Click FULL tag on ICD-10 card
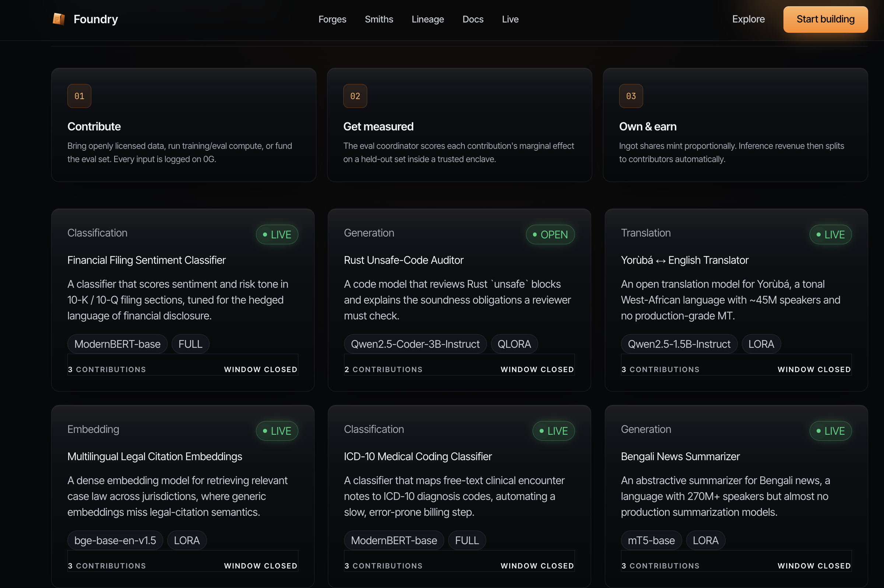This screenshot has height=588, width=884. [x=466, y=540]
